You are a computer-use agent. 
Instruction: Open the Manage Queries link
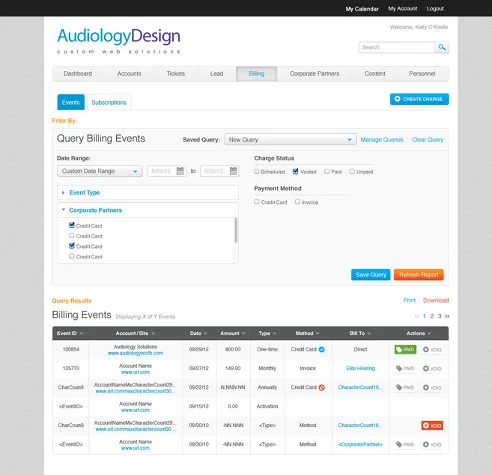pyautogui.click(x=382, y=140)
